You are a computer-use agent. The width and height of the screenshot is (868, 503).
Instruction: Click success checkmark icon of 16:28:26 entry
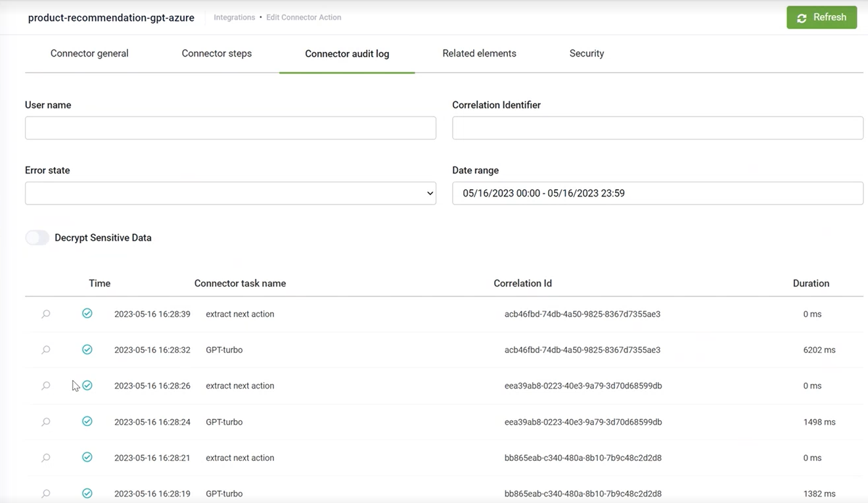point(87,385)
